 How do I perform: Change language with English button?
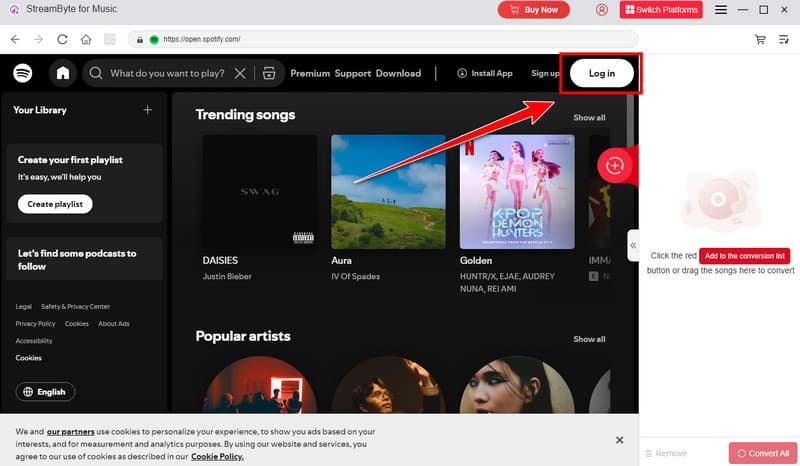point(45,391)
